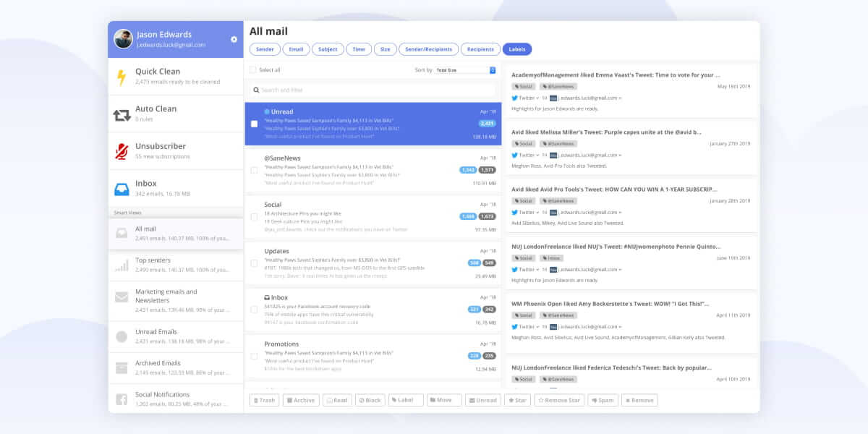
Task: Expand recipient dropdown in Melissa Miller email
Action: (x=620, y=155)
